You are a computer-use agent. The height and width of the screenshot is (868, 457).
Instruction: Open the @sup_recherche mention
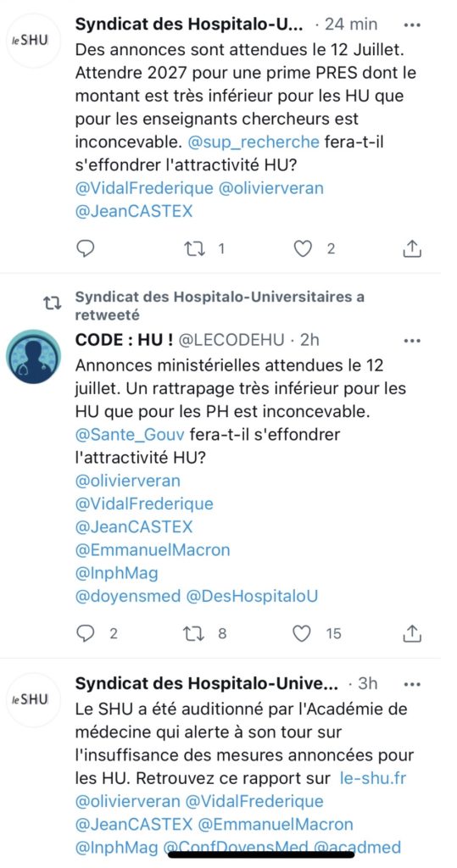click(254, 142)
